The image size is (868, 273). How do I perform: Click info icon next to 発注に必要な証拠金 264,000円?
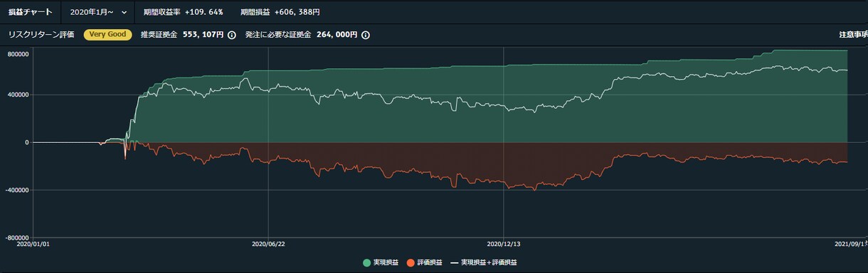[366, 34]
